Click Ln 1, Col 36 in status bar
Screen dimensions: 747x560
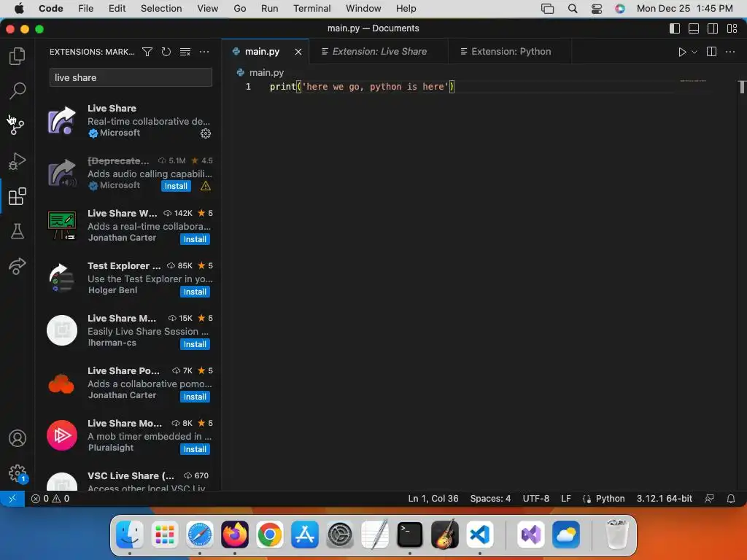433,499
